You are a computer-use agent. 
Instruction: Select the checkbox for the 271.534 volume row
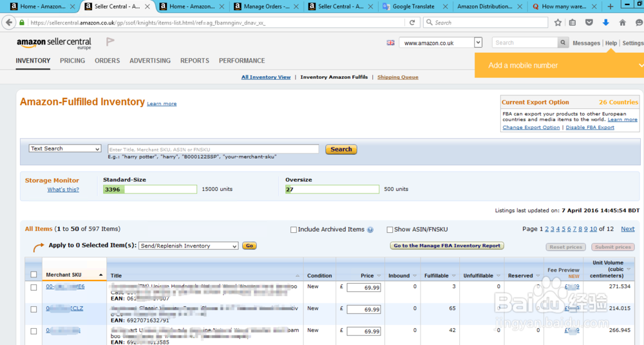(33, 288)
